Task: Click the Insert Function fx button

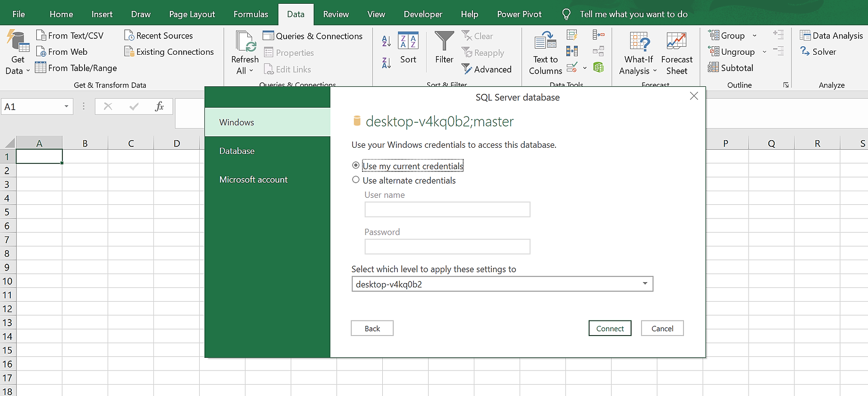Action: click(x=160, y=106)
